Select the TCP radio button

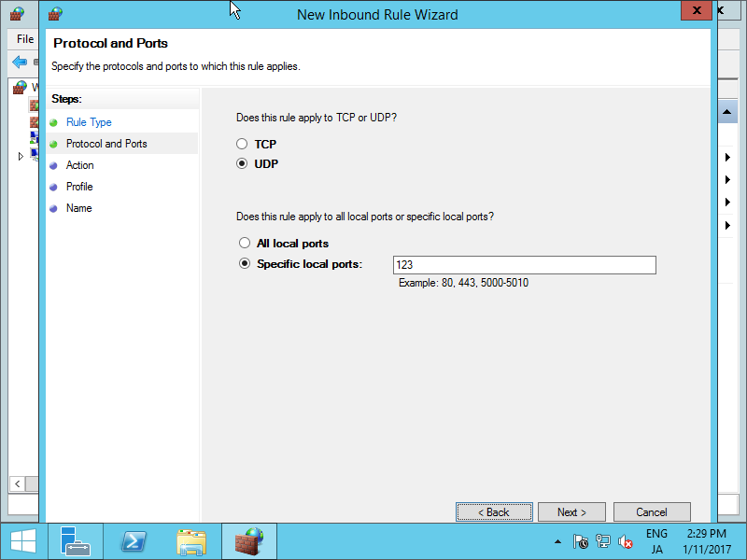(x=243, y=144)
